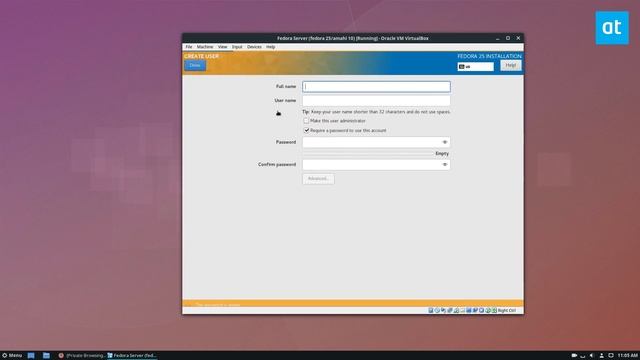Open the installer Help button

(x=511, y=65)
